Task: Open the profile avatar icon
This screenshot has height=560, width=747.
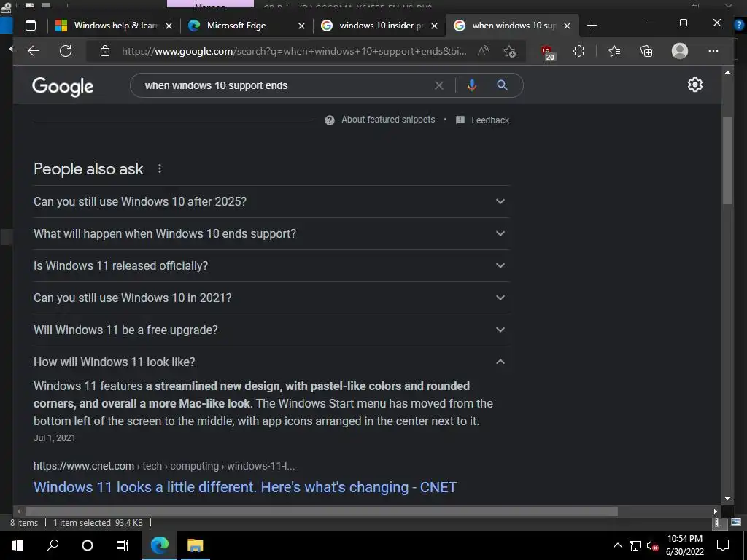Action: [680, 51]
